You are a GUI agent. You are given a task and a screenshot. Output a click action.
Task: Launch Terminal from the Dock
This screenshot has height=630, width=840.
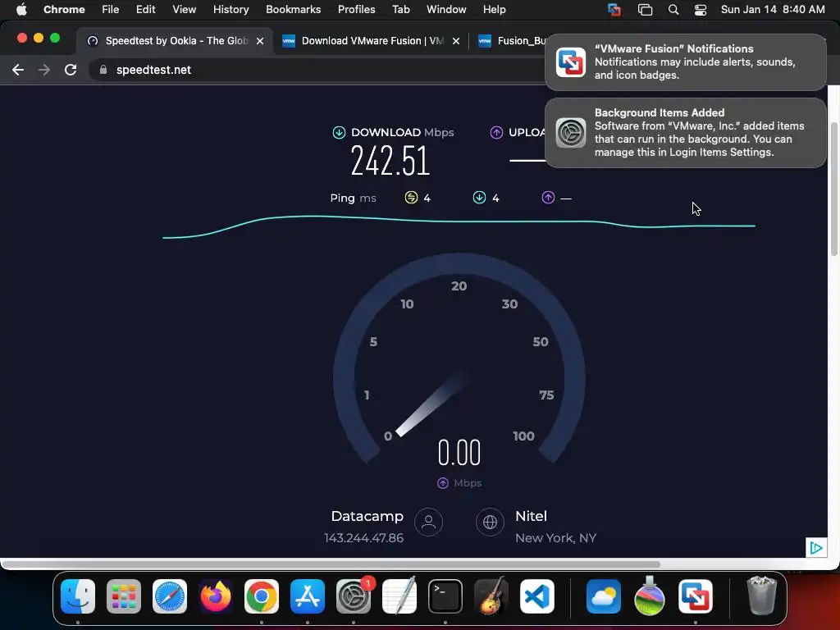[x=445, y=596]
